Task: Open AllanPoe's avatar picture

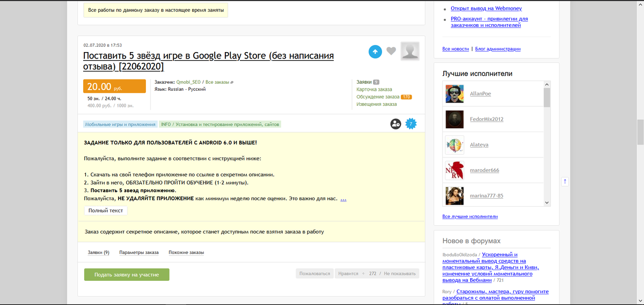Action: (x=455, y=93)
